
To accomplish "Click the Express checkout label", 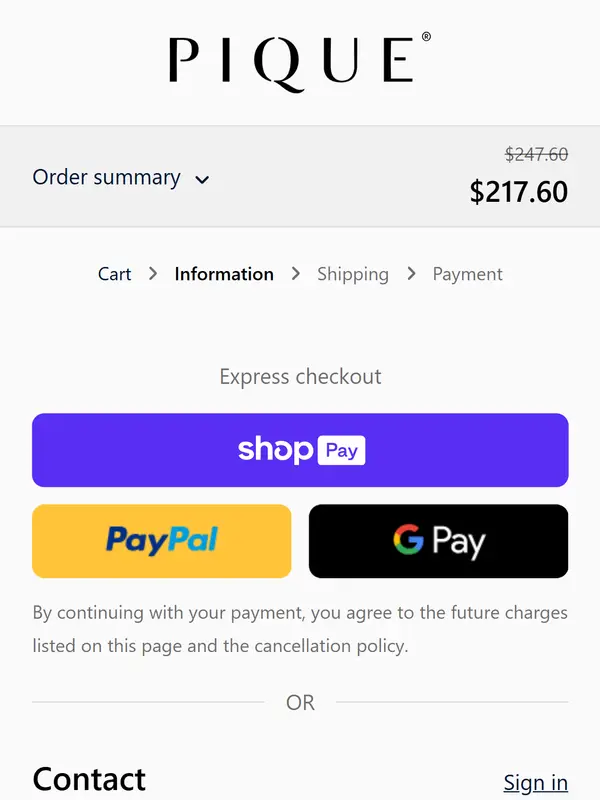I will pos(300,377).
